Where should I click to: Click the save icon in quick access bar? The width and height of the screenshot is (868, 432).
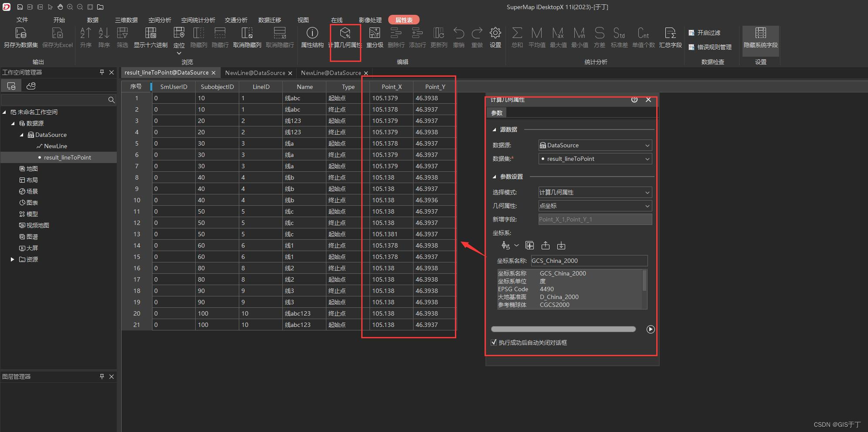20,7
